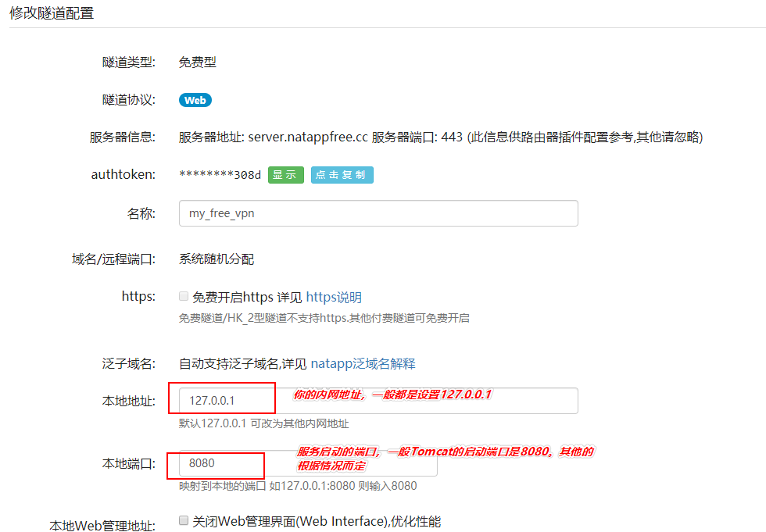766x532 pixels.
Task: Click the blue Web protocol badge
Action: [x=195, y=100]
